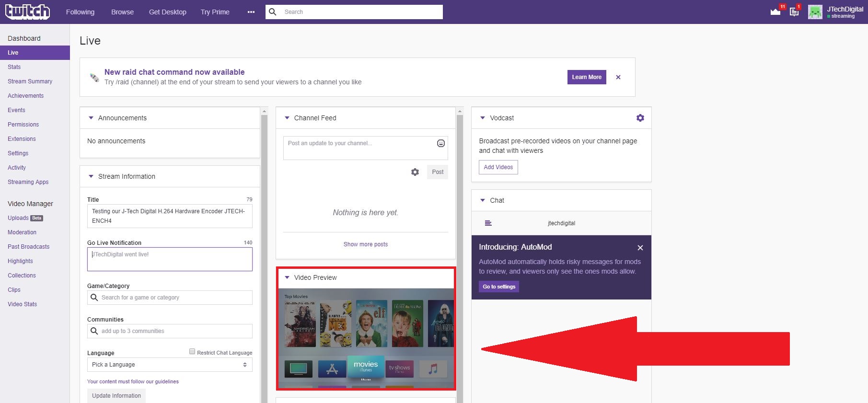Open Extensions in the sidebar
This screenshot has height=403, width=868.
pyautogui.click(x=22, y=139)
